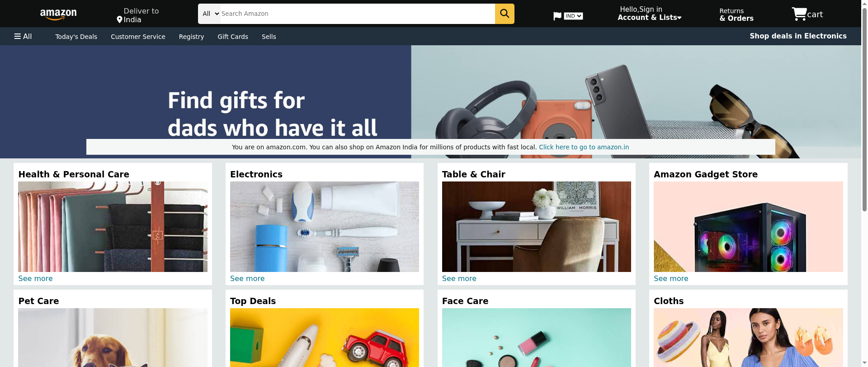The width and height of the screenshot is (868, 367).
Task: Click the flag icon beside IND
Action: 557,16
